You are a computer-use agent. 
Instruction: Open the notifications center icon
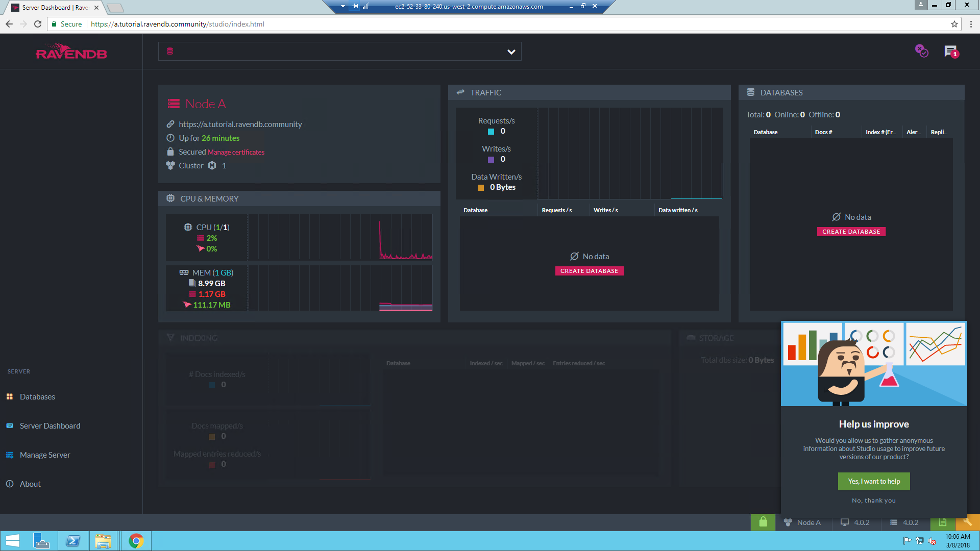point(951,52)
